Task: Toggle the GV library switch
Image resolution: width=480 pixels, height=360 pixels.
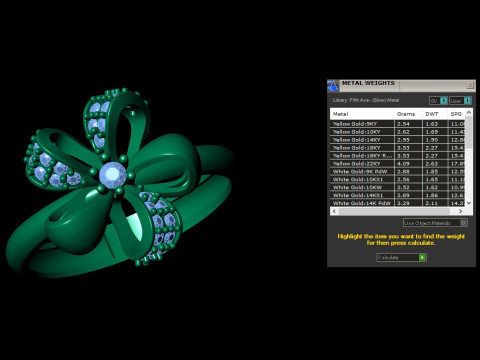Action: [438, 100]
